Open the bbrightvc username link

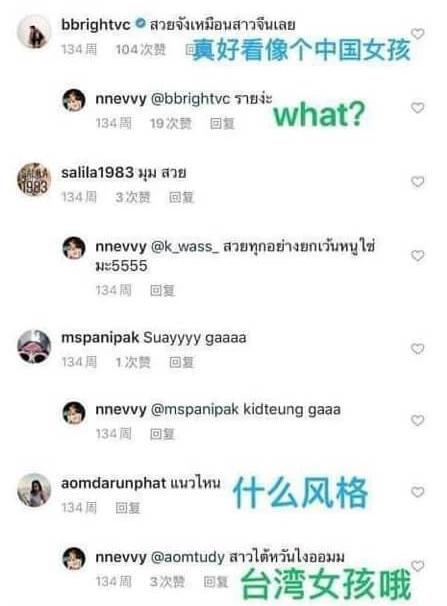96,25
